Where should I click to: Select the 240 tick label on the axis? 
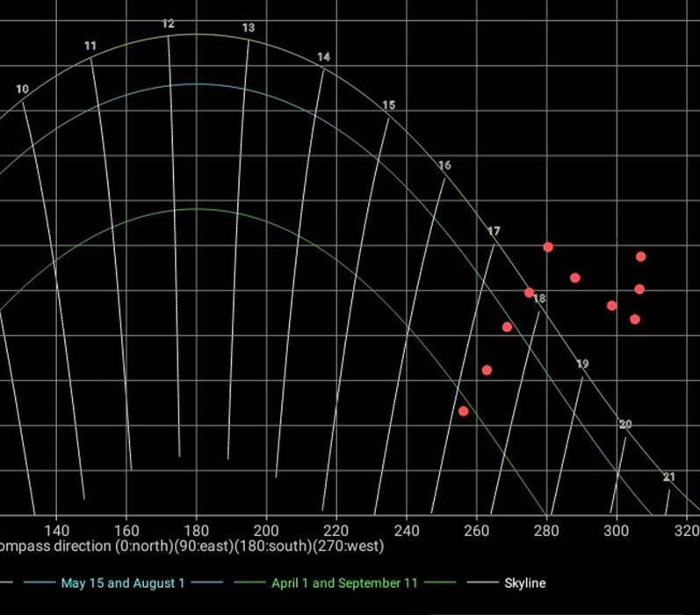[407, 530]
